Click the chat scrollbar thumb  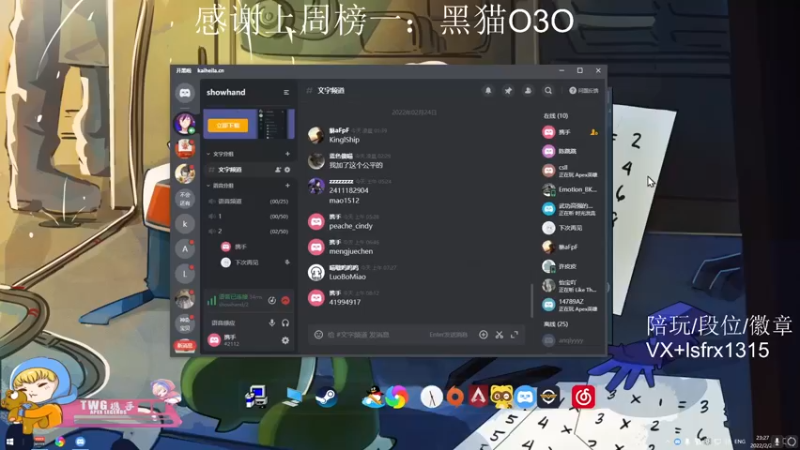point(531,300)
